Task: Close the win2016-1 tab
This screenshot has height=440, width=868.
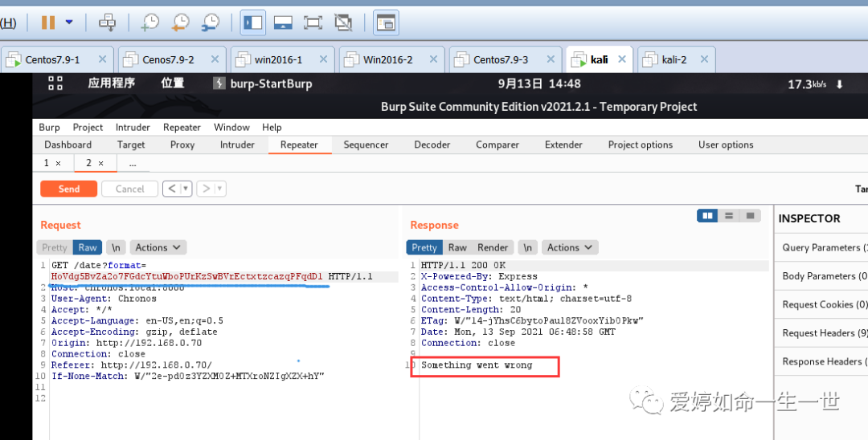Action: pos(324,59)
